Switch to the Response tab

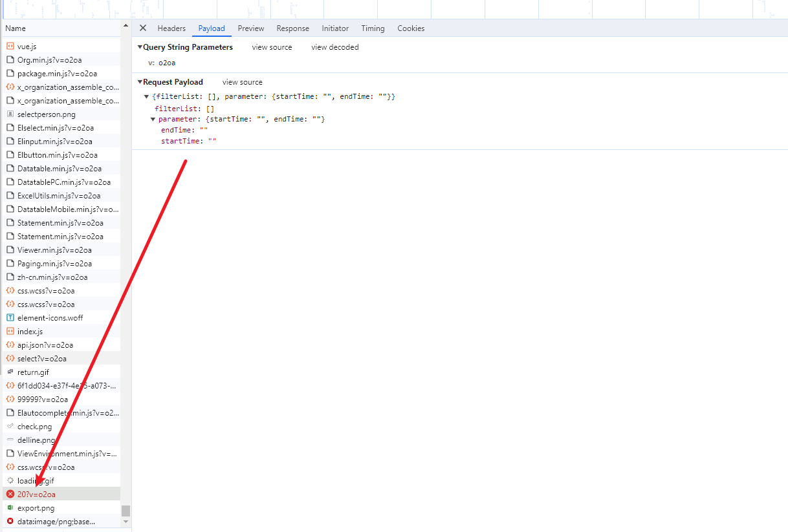pyautogui.click(x=292, y=28)
